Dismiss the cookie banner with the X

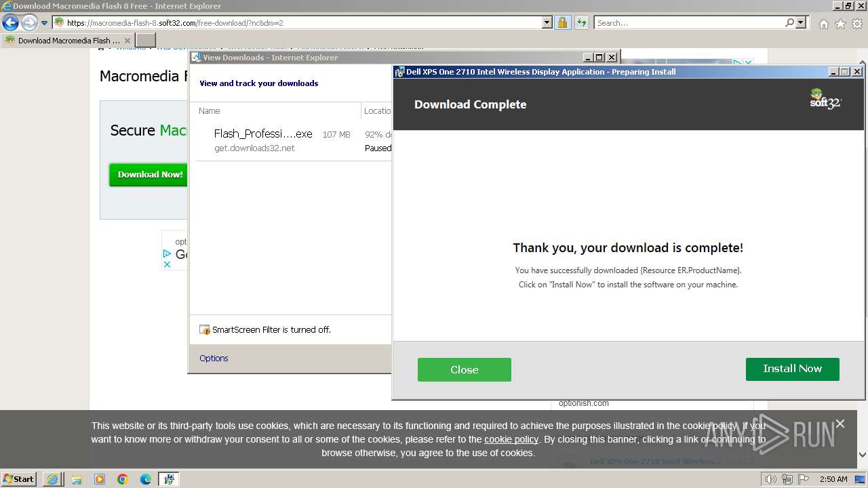pos(840,424)
